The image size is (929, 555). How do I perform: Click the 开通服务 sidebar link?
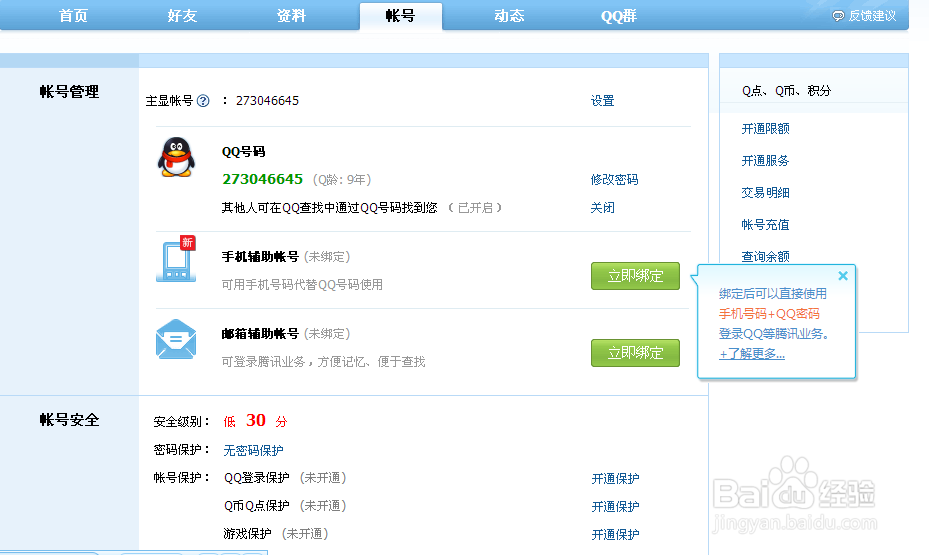[x=765, y=161]
